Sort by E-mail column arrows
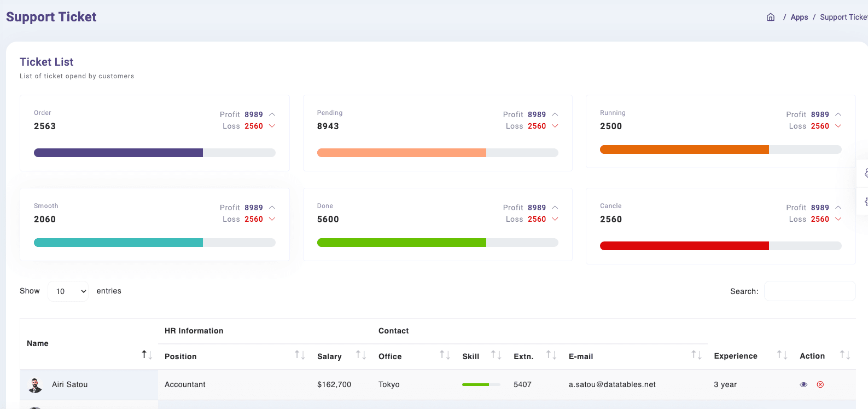 click(696, 355)
